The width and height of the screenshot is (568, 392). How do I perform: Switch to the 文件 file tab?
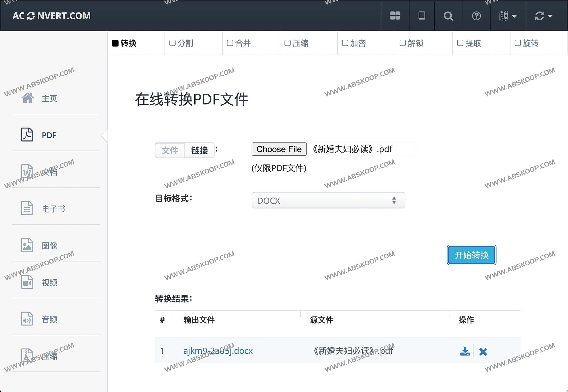(x=170, y=150)
